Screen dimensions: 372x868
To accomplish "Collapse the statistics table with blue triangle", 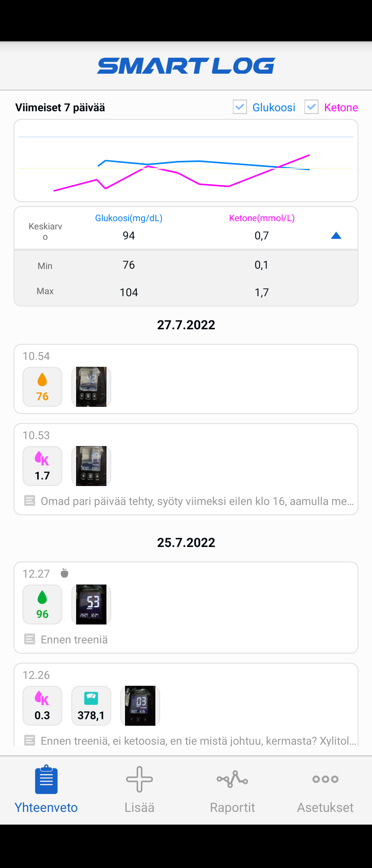I will click(x=336, y=236).
